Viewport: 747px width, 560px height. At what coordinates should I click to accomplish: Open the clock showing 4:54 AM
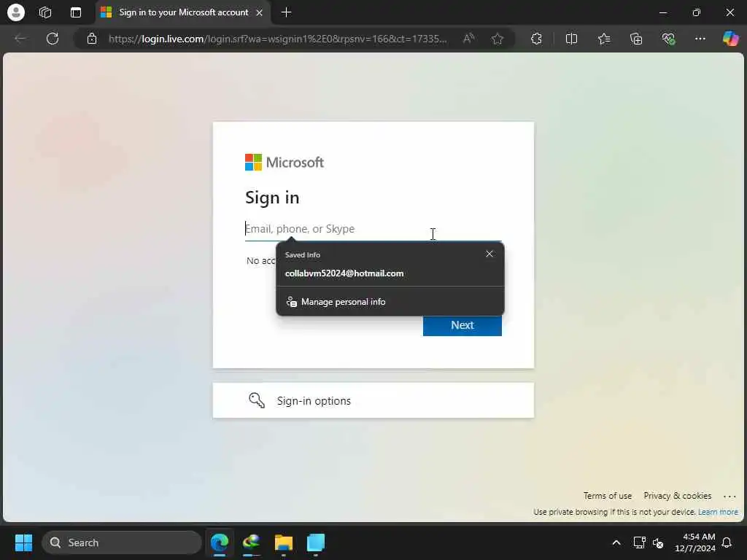click(x=695, y=542)
